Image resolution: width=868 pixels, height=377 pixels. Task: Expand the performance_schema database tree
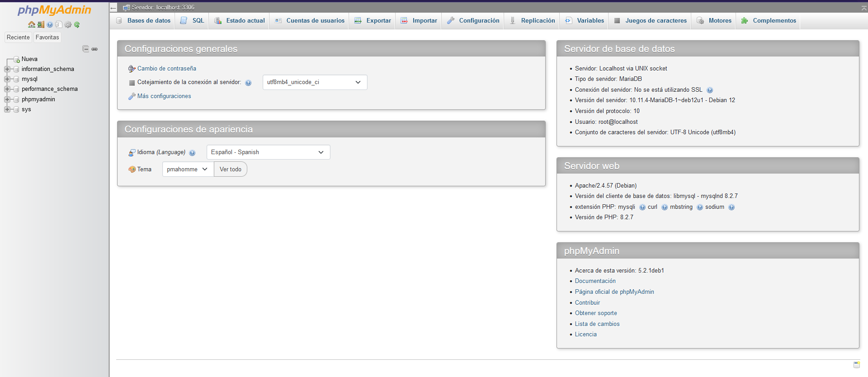7,89
